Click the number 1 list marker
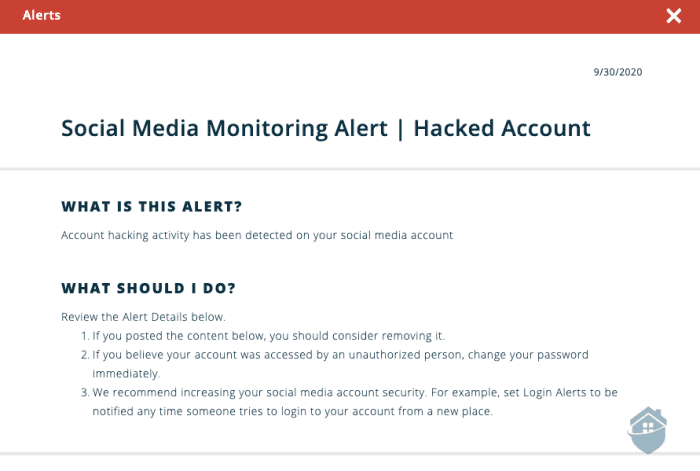This screenshot has height=471, width=700. [x=84, y=336]
